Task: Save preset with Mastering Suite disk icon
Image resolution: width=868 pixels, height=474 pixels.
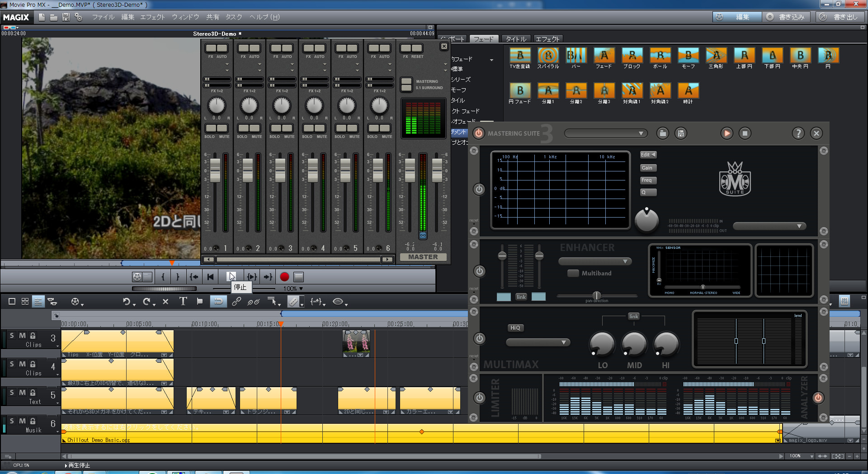Action: (x=681, y=133)
